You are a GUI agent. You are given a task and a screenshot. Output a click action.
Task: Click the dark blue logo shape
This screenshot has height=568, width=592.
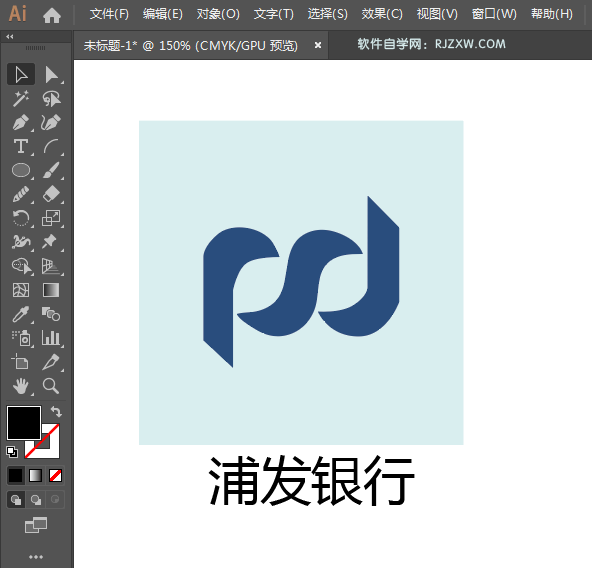click(301, 282)
